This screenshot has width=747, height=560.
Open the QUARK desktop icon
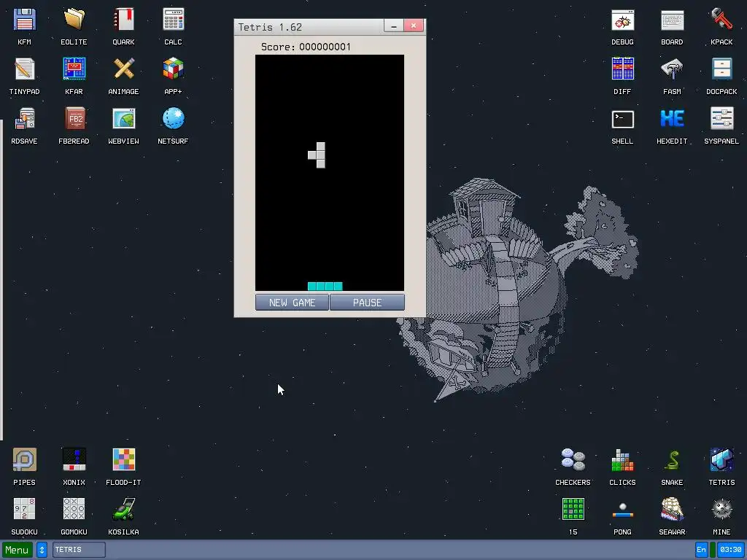[123, 20]
